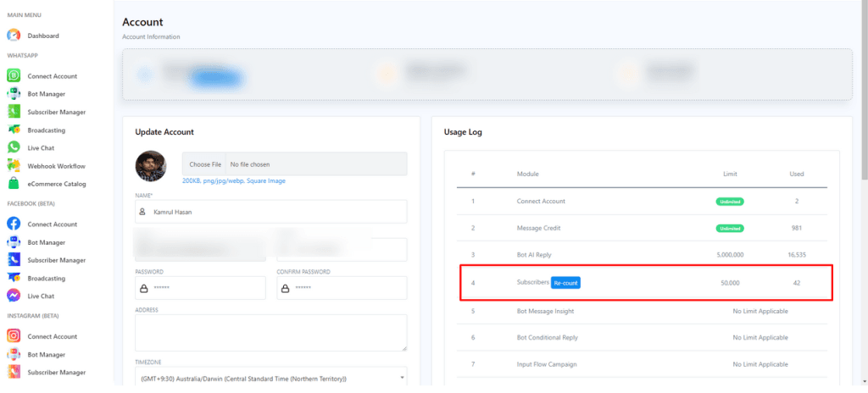Click the eCommerce Catalog shopping bag icon

point(14,184)
